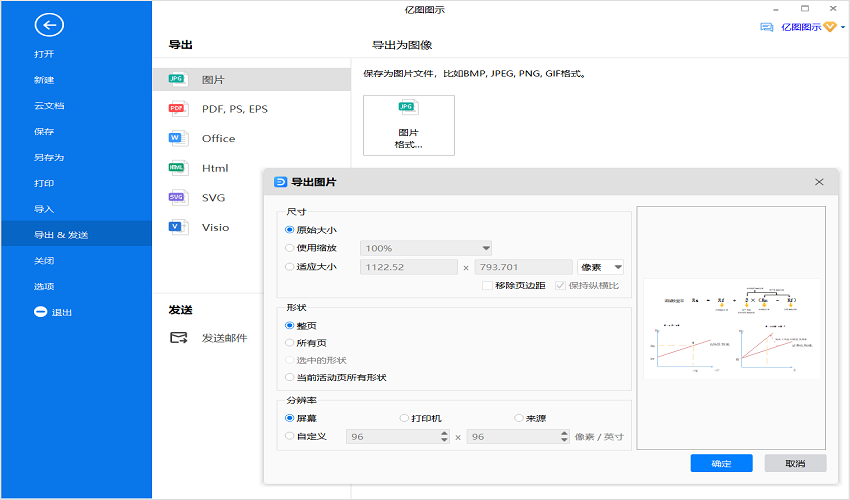Click the 亿图图示 account link

[801, 27]
